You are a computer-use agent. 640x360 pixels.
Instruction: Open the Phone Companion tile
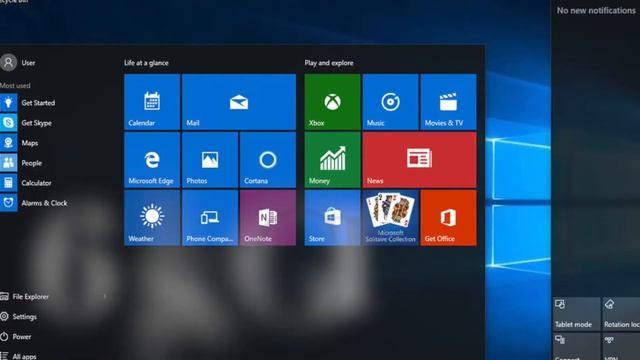tap(210, 218)
